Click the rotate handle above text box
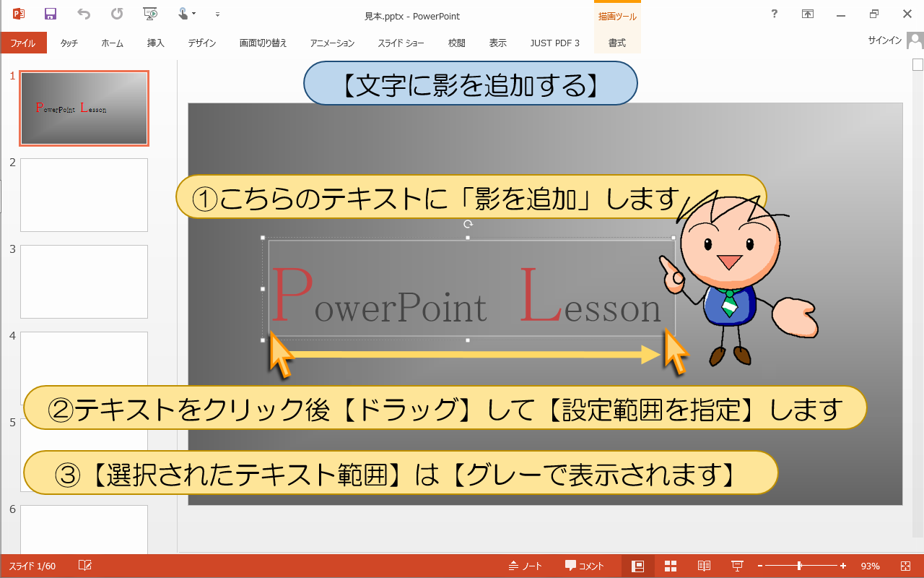 click(468, 225)
